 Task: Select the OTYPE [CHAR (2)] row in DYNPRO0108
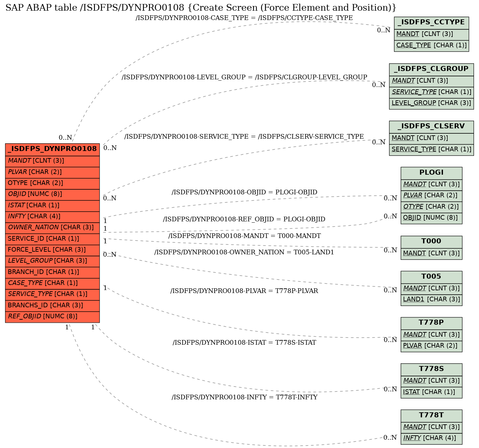tap(52, 183)
